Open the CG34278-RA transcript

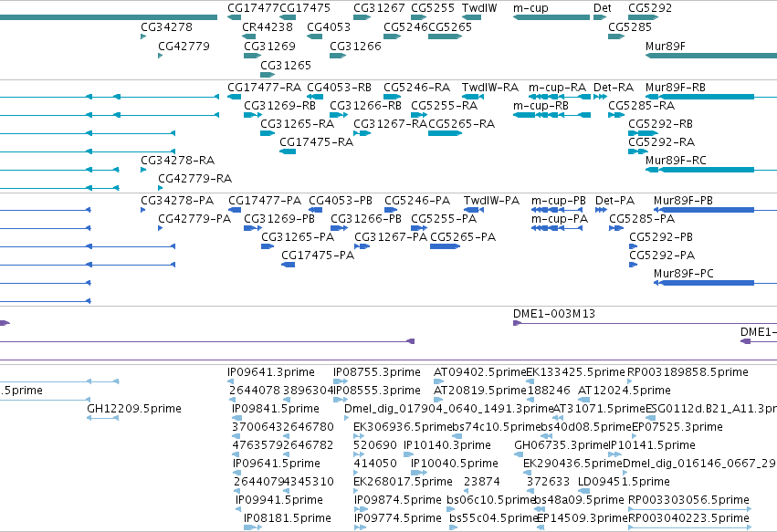(143, 170)
